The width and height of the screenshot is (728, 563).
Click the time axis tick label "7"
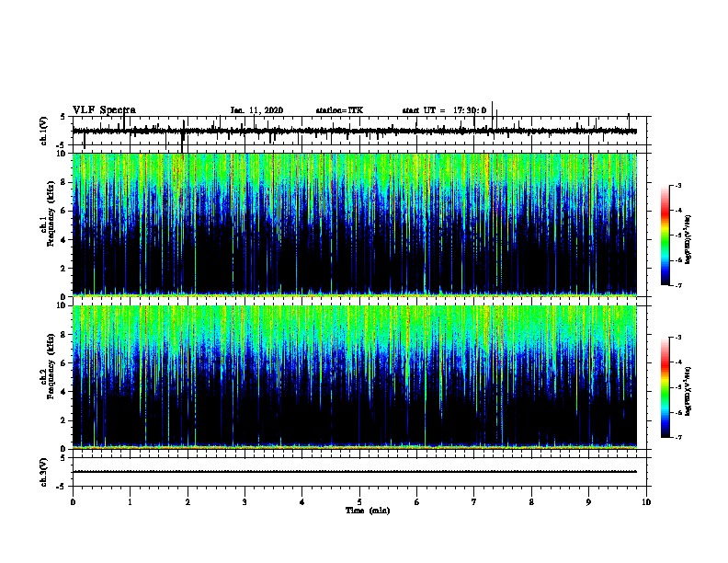coord(474,502)
